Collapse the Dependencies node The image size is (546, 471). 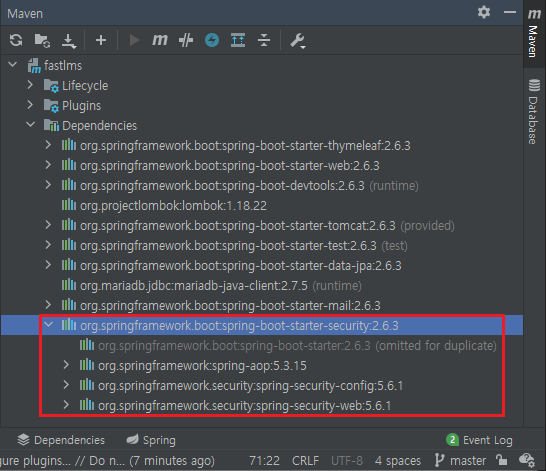pyautogui.click(x=31, y=125)
